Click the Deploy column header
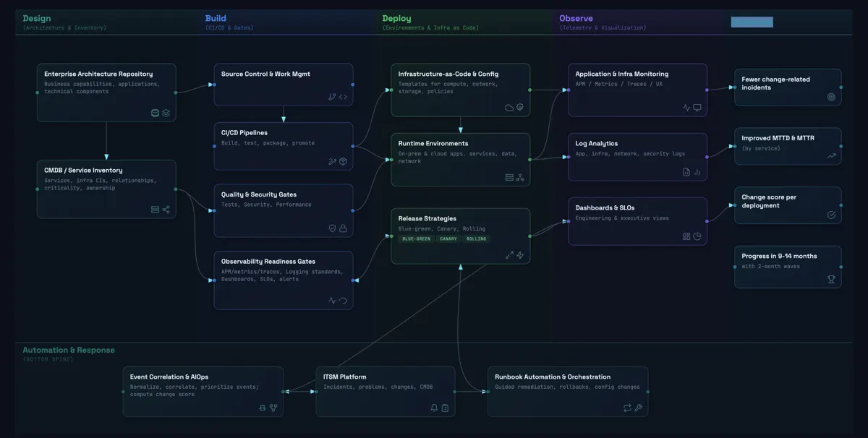This screenshot has height=438, width=868. coord(396,18)
